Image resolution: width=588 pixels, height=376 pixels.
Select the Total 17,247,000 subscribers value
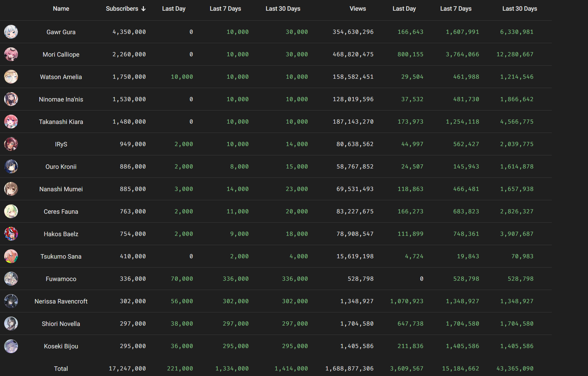(x=127, y=368)
